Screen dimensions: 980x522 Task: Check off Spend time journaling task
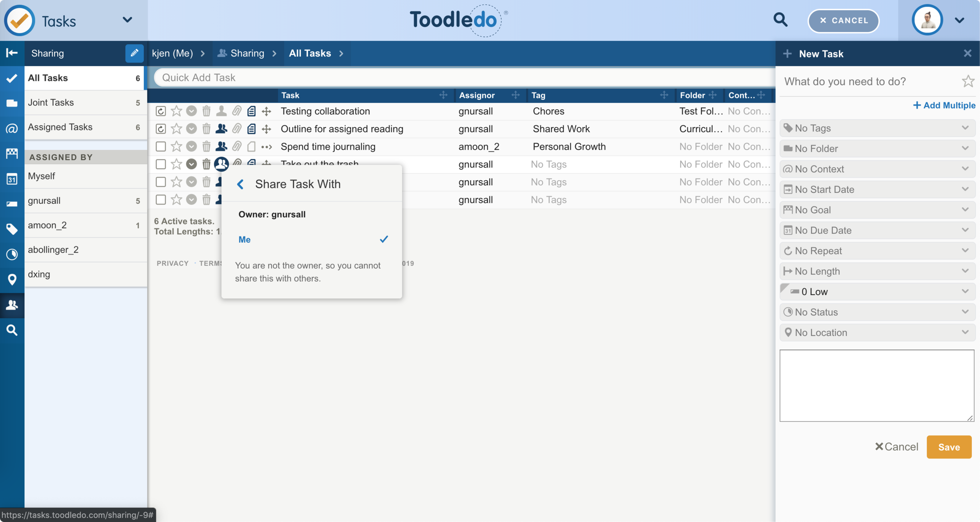coord(160,147)
